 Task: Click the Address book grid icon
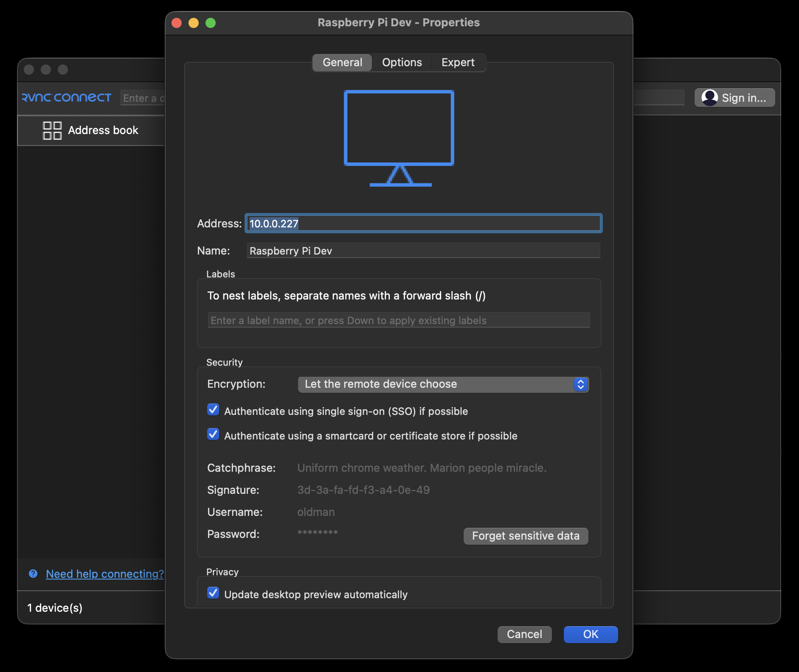tap(52, 130)
